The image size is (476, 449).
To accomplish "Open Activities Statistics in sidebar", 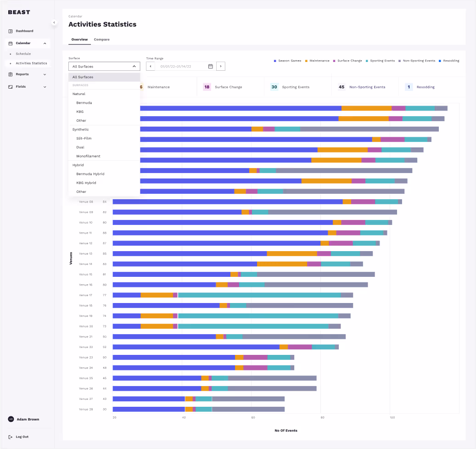I will 31,63.
